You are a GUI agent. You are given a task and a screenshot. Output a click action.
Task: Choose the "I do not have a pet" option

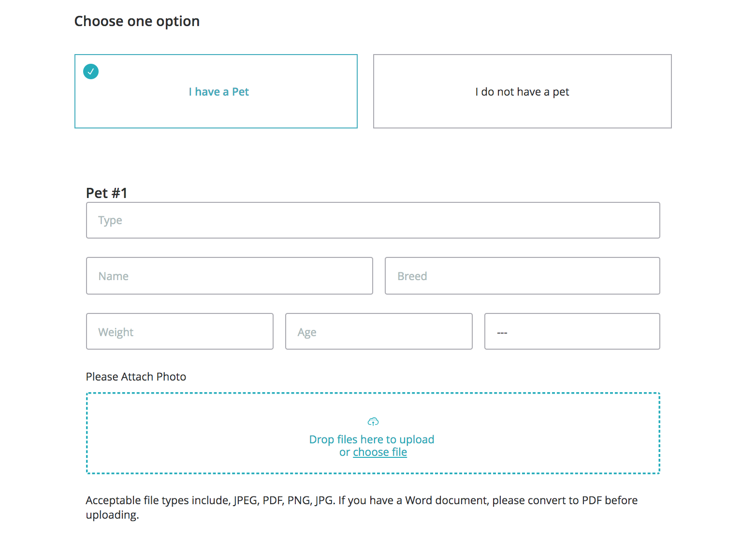pos(522,92)
